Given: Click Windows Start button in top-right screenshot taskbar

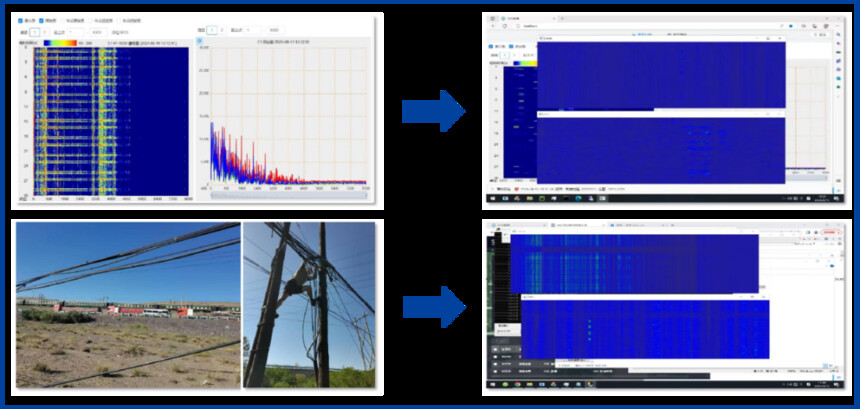Looking at the screenshot, I should [x=493, y=198].
